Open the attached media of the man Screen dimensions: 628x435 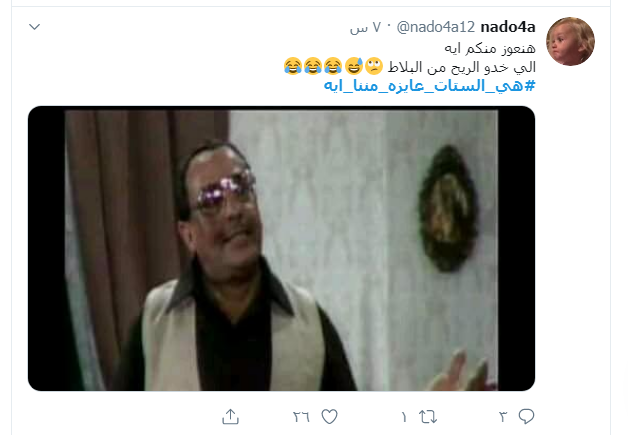point(282,248)
